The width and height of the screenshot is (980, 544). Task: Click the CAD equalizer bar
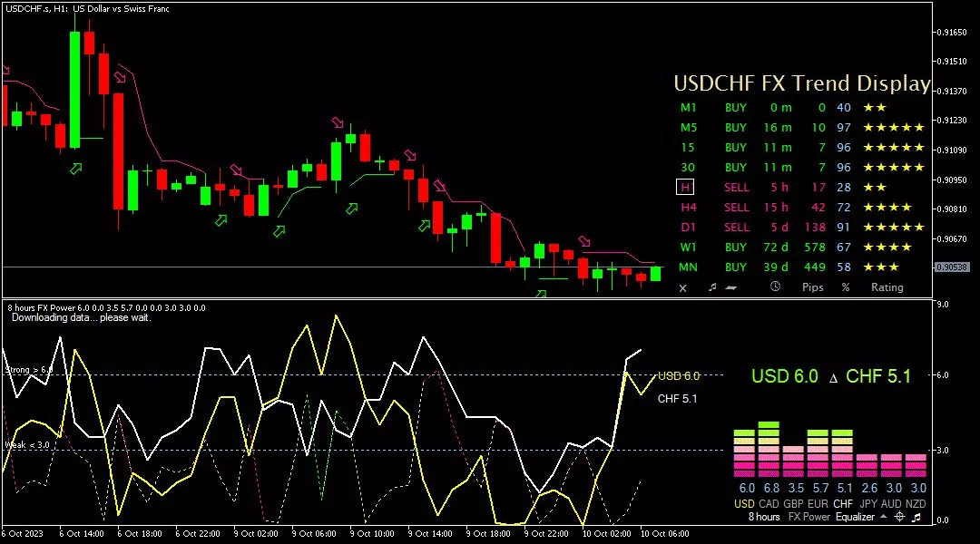tap(769, 450)
